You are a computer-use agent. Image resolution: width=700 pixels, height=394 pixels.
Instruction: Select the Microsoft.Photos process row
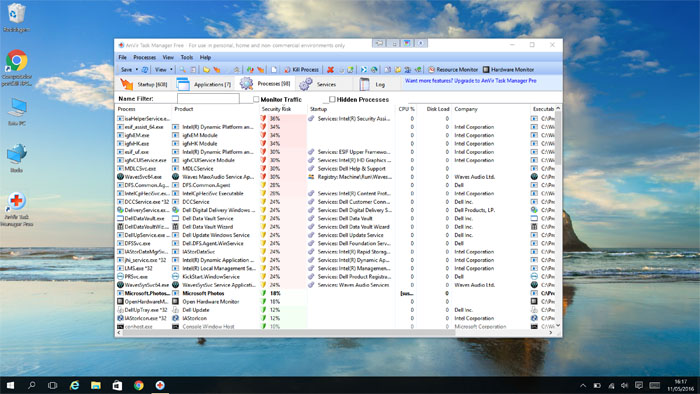click(x=335, y=293)
